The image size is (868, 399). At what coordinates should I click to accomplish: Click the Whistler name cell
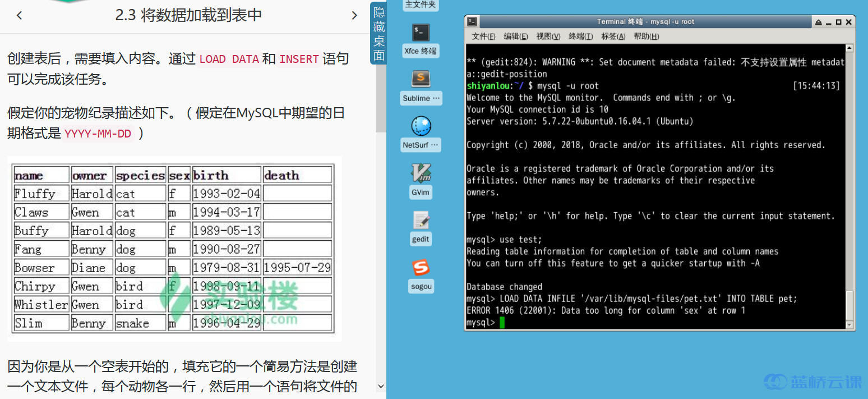[41, 305]
